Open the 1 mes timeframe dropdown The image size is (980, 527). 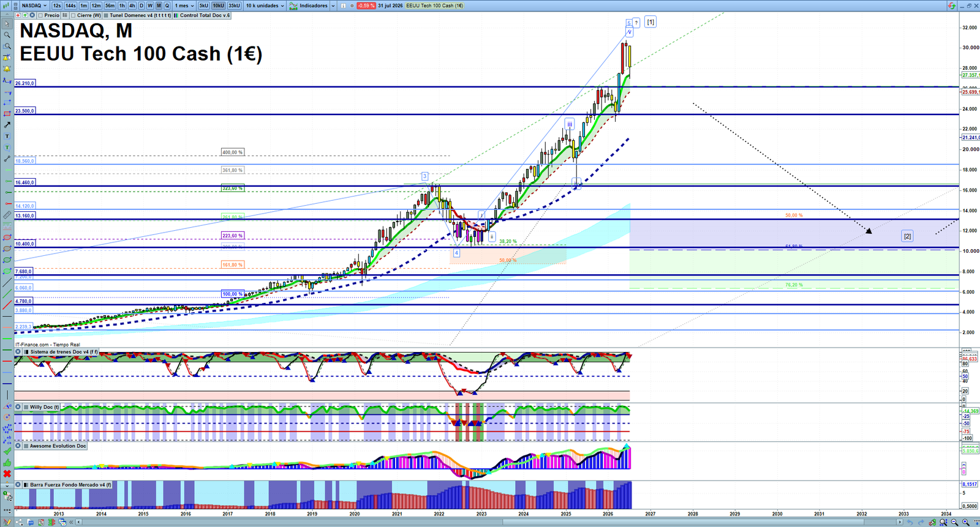point(184,6)
